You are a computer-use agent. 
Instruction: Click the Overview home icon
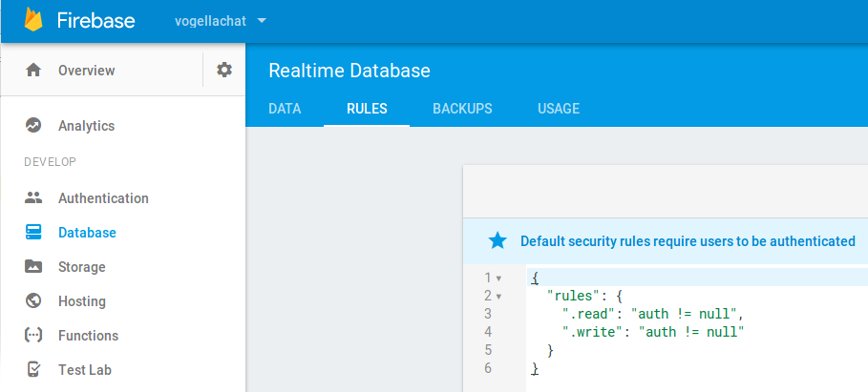coord(33,71)
